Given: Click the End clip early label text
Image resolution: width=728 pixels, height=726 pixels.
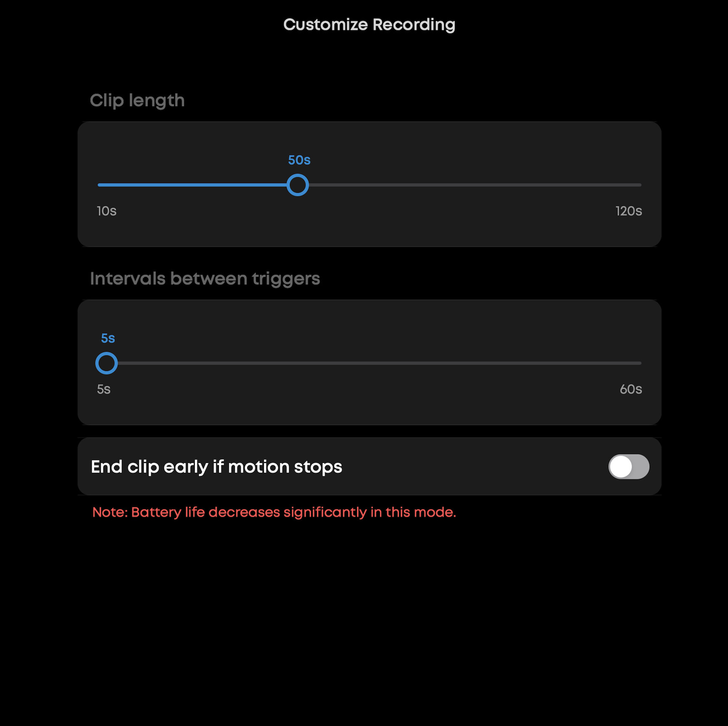Looking at the screenshot, I should (216, 467).
